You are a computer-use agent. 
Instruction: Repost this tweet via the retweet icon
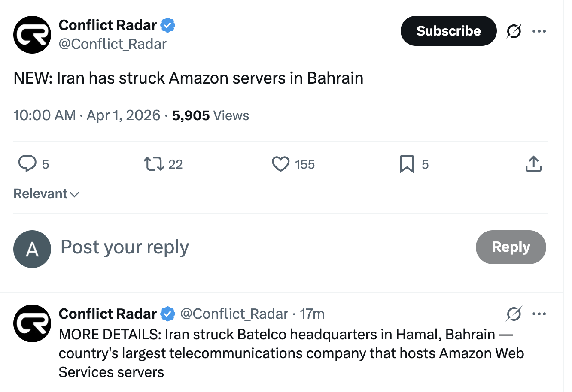tap(153, 164)
